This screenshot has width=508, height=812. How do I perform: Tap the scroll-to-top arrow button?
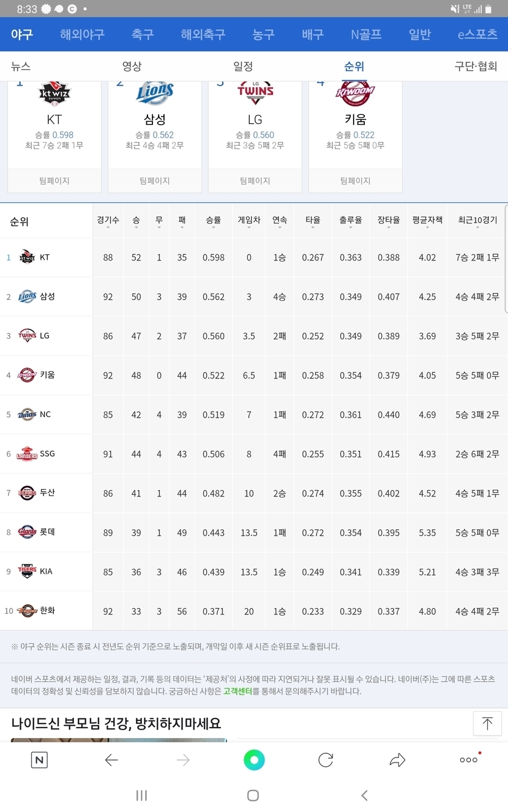pyautogui.click(x=487, y=724)
